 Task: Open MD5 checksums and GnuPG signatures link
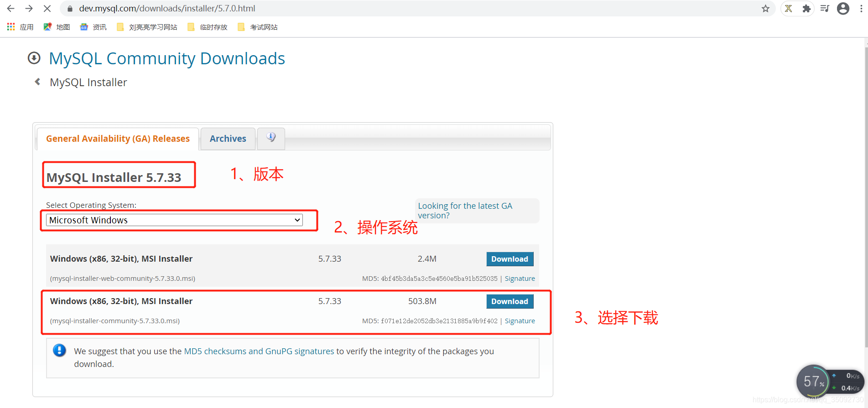click(x=259, y=351)
